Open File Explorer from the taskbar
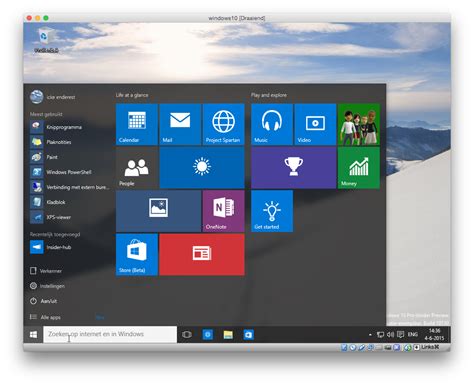 (228, 334)
